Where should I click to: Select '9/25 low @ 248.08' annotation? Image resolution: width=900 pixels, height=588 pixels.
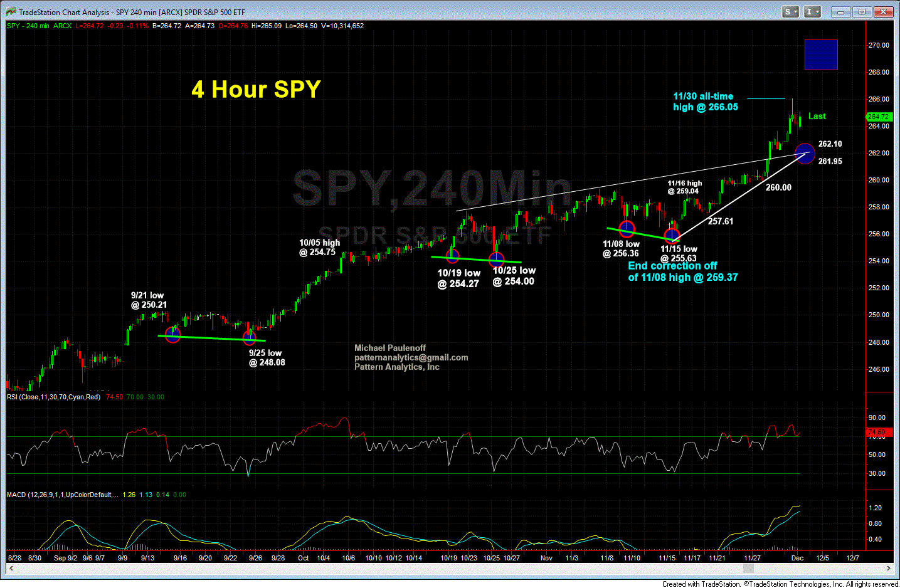point(267,357)
